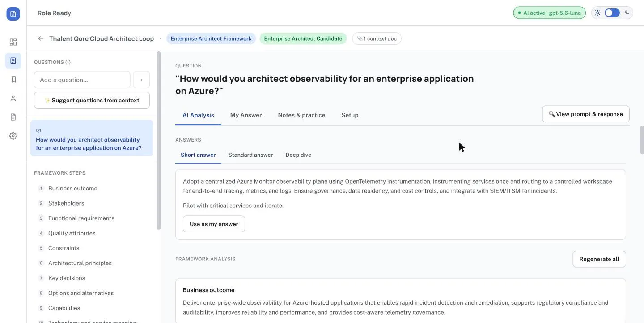Open the settings gear icon in sidebar

13,136
